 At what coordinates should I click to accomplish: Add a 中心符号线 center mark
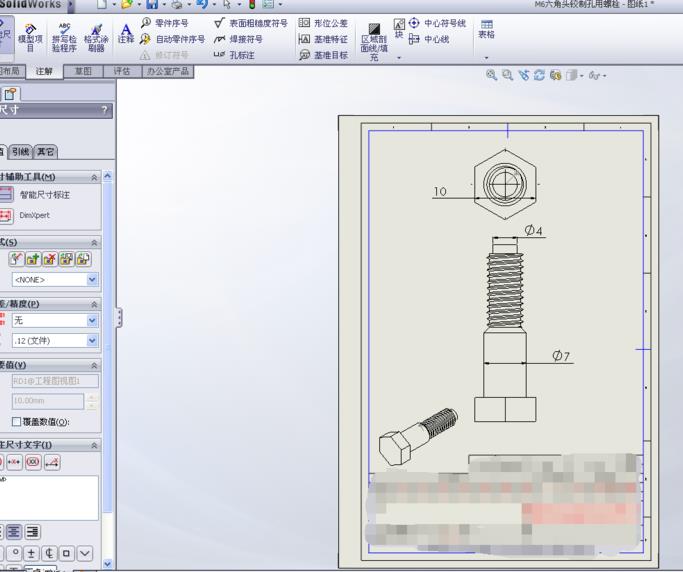pos(437,23)
